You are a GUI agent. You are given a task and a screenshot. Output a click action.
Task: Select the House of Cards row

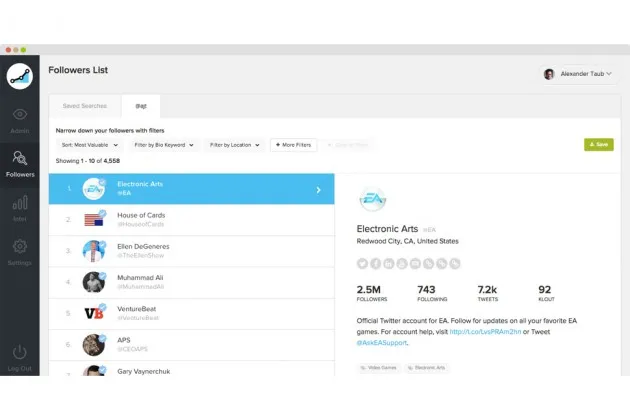click(x=192, y=220)
